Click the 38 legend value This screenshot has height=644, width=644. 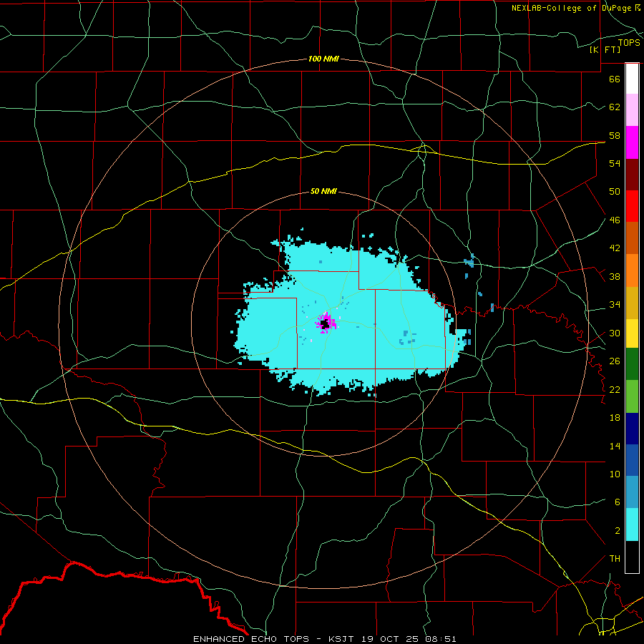pos(615,277)
